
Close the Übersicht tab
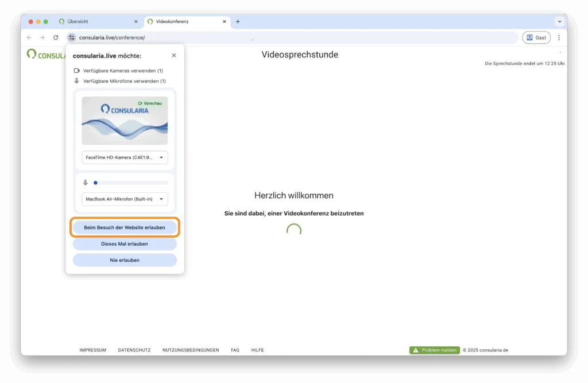point(136,21)
